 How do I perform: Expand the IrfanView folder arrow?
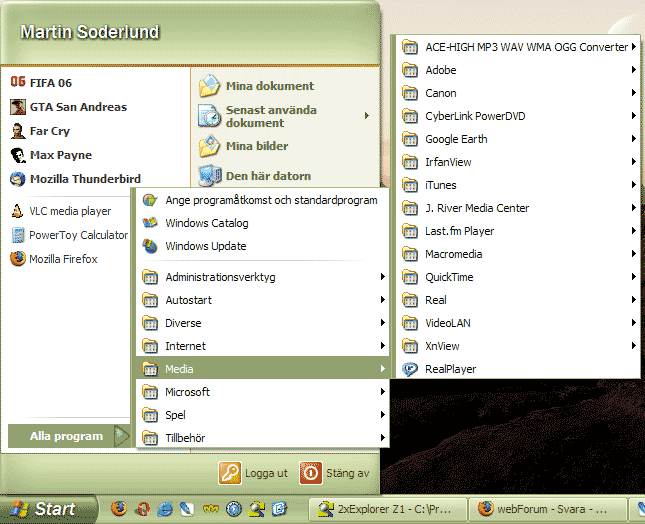(634, 162)
